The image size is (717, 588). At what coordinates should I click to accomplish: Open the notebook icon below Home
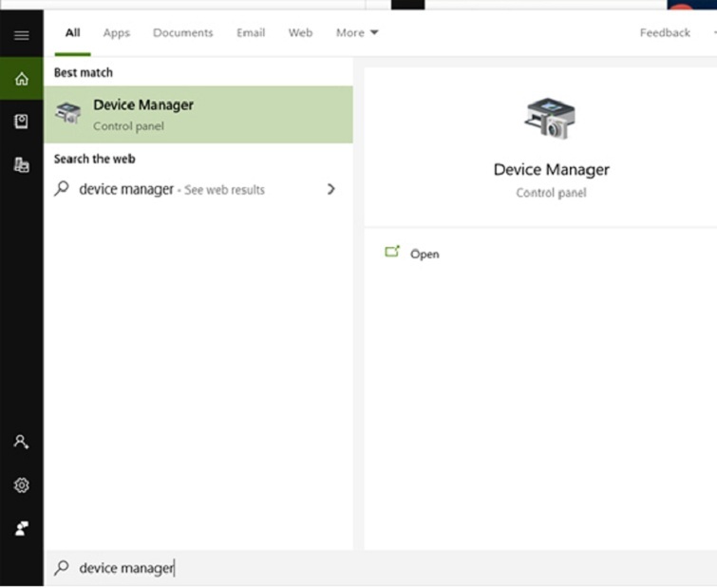pos(21,122)
